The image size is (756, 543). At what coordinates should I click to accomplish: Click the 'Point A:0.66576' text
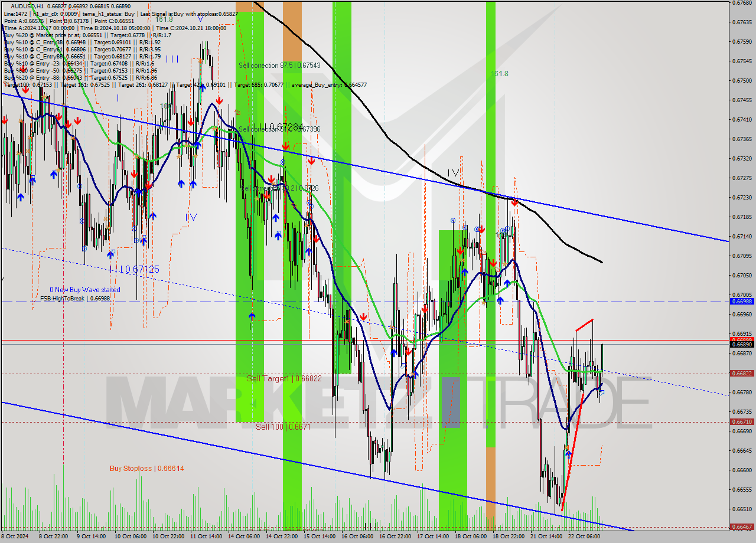pos(22,20)
